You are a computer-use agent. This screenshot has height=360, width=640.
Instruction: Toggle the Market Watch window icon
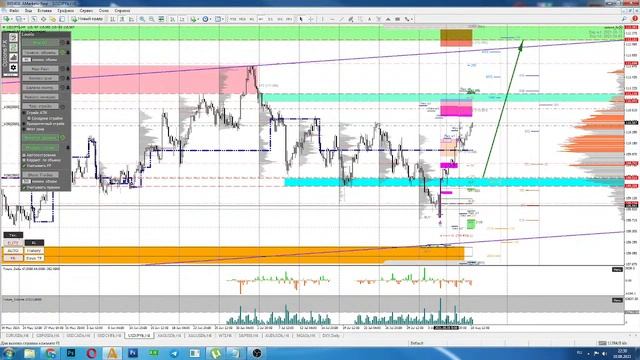[x=34, y=19]
